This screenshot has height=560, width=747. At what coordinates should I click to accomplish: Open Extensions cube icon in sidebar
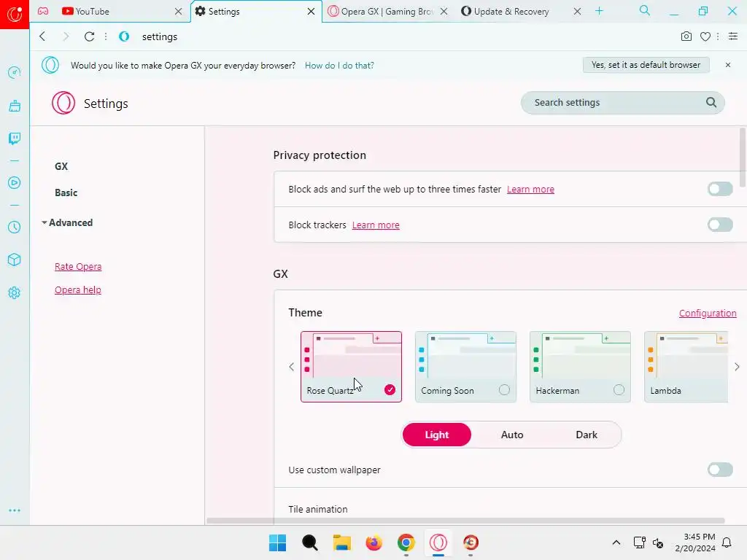[15, 260]
